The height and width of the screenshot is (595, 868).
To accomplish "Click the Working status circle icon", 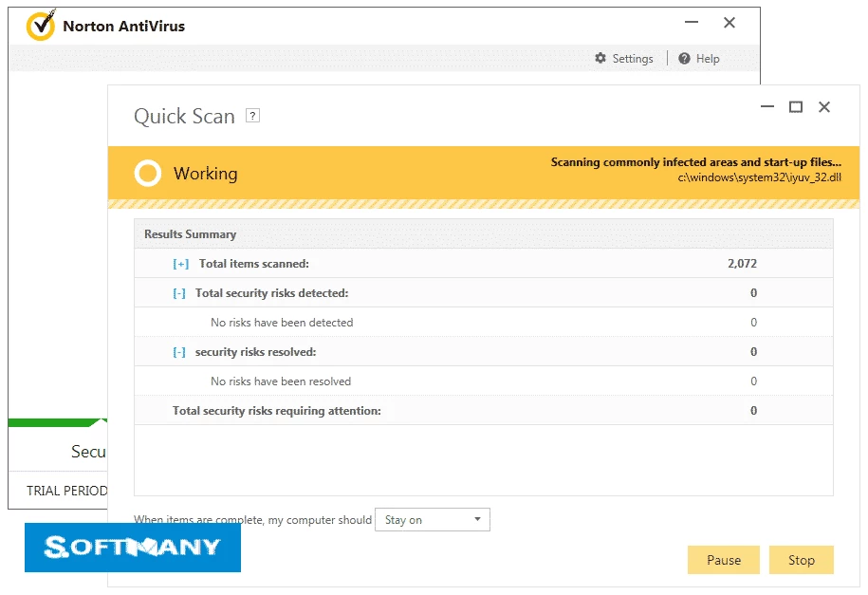I will [148, 174].
